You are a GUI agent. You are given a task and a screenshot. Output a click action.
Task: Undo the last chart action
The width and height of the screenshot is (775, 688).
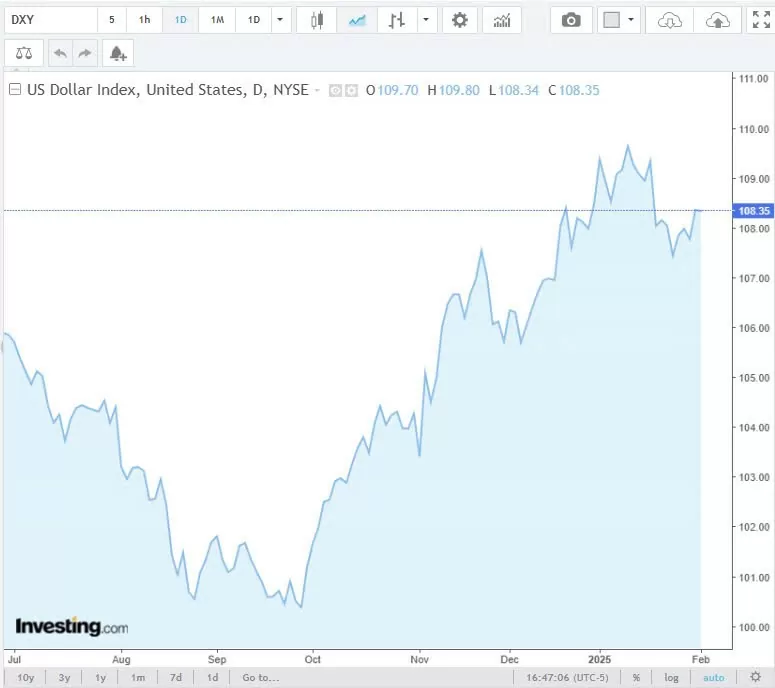[x=60, y=53]
